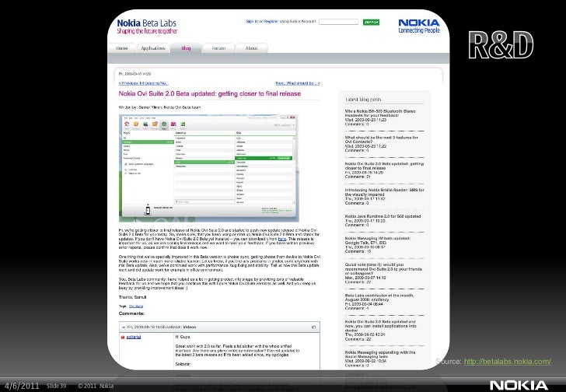Click the Music icon in Ovi Suite toolbar
566x392 pixels.
point(173,124)
